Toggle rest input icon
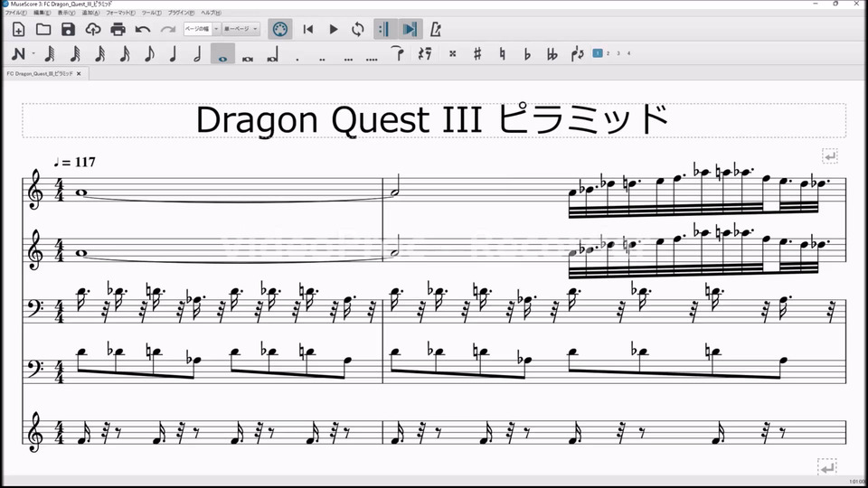Image resolution: width=868 pixels, height=488 pixels. pyautogui.click(x=425, y=53)
